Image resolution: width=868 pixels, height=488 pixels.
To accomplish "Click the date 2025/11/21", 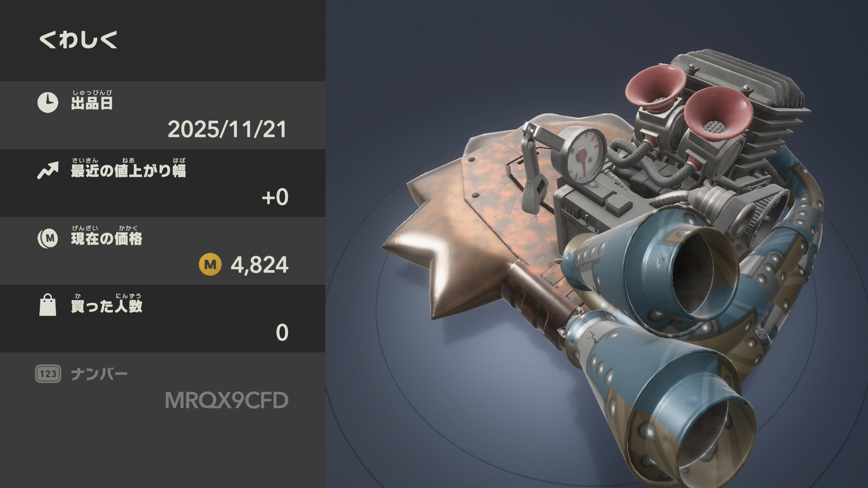I will pos(227,129).
